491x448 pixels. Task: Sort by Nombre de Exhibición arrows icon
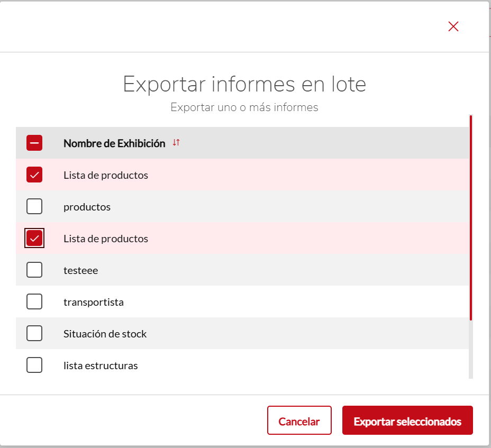[176, 142]
